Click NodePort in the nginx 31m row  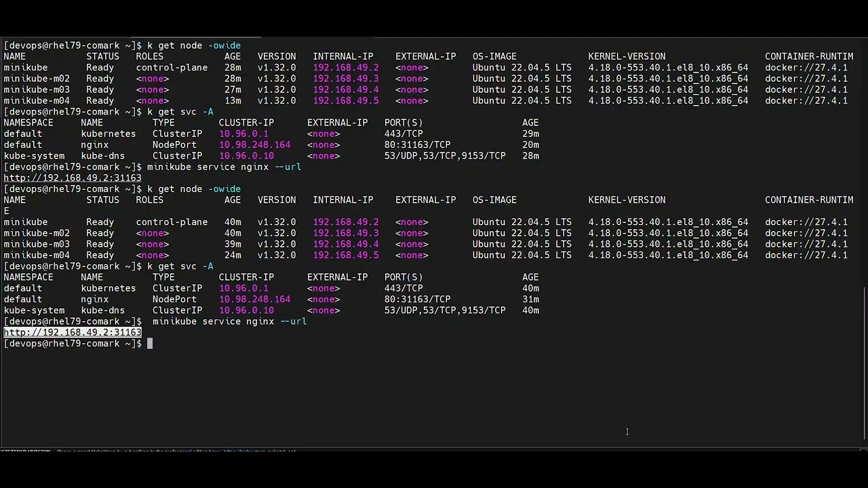[174, 299]
